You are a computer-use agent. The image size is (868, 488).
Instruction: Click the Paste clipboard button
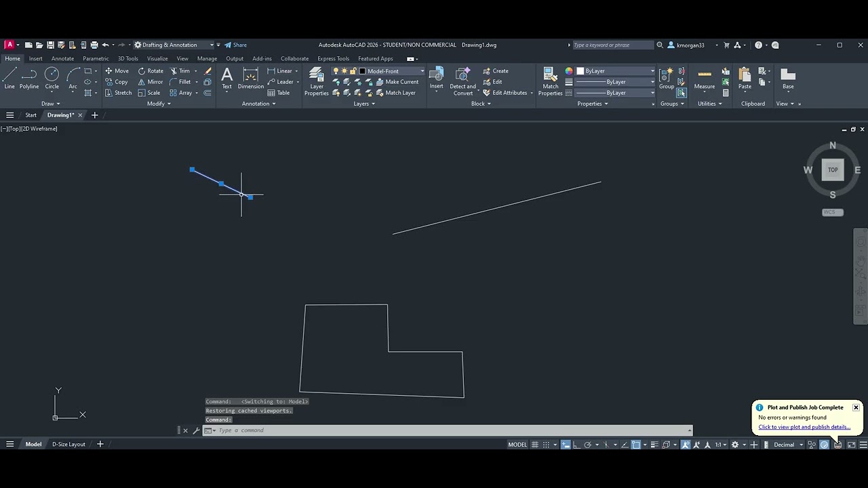745,78
